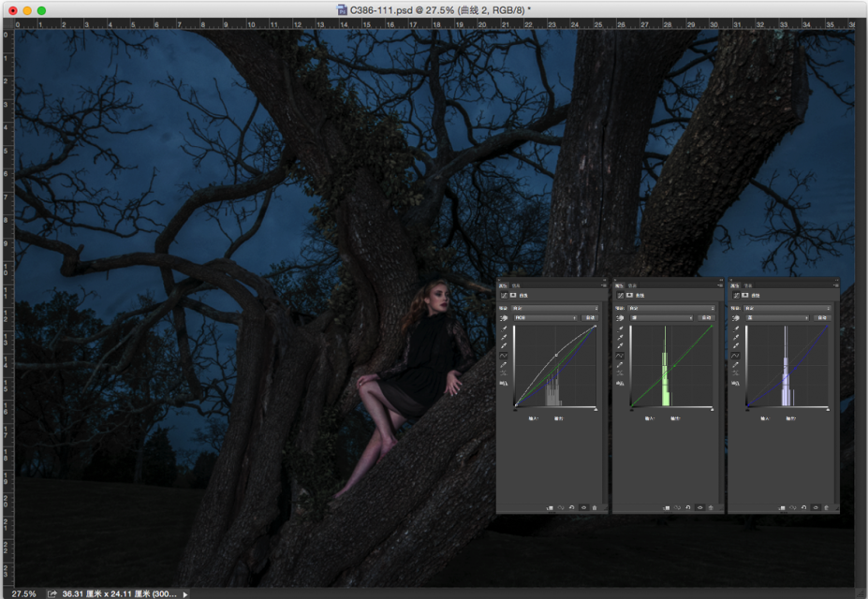This screenshot has width=868, height=599.
Task: Select the 属性 tab in the blue curves panel
Action: 735,285
